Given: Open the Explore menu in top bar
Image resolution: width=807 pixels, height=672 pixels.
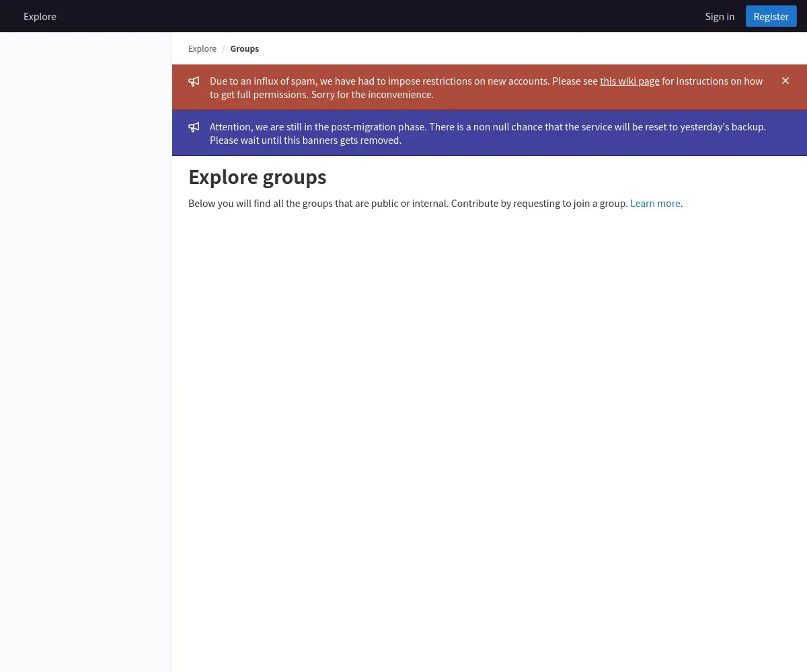Looking at the screenshot, I should [x=40, y=16].
